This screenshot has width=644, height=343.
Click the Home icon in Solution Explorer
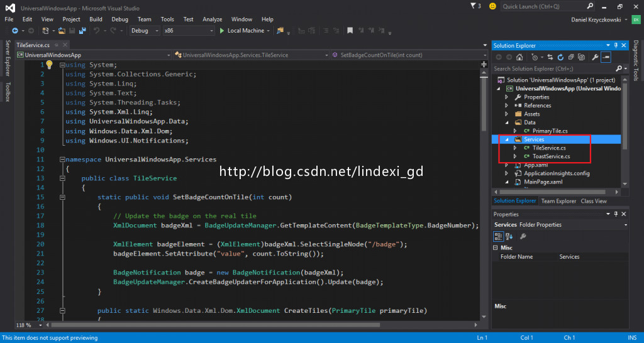(519, 57)
